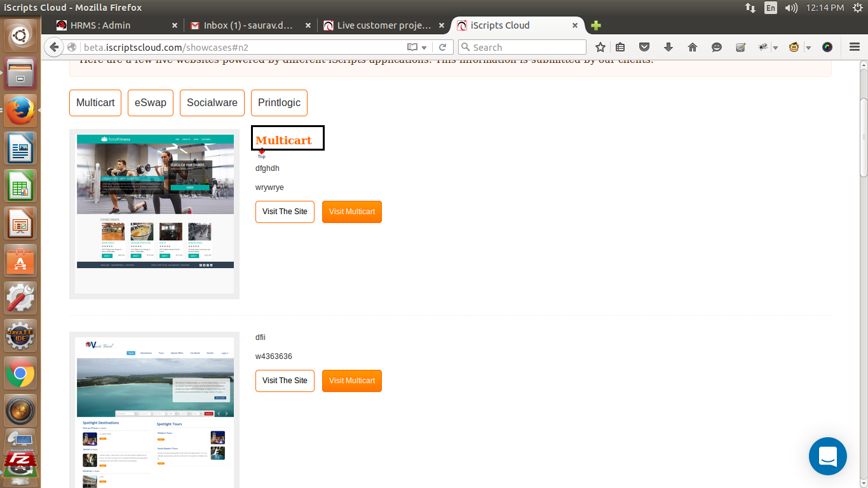Screen dimensions: 868x488
Task: Open the new tab plus button
Action: (x=595, y=25)
